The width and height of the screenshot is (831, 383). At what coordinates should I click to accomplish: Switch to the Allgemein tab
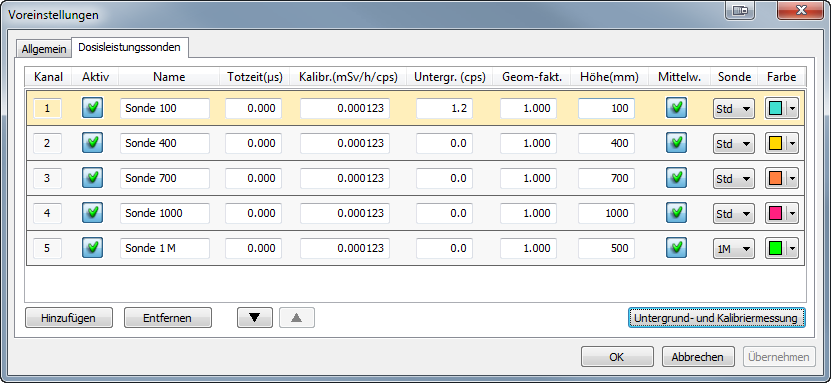(44, 49)
